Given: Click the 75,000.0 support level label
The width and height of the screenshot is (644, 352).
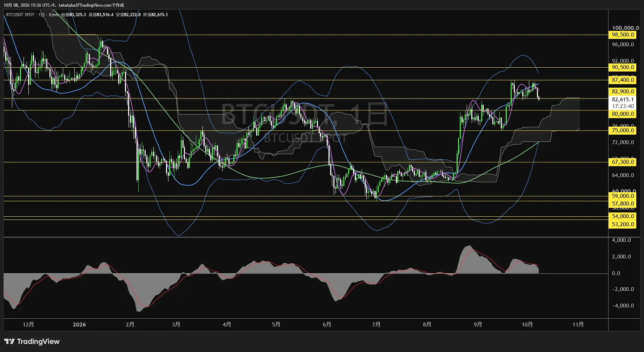Looking at the screenshot, I should point(623,130).
